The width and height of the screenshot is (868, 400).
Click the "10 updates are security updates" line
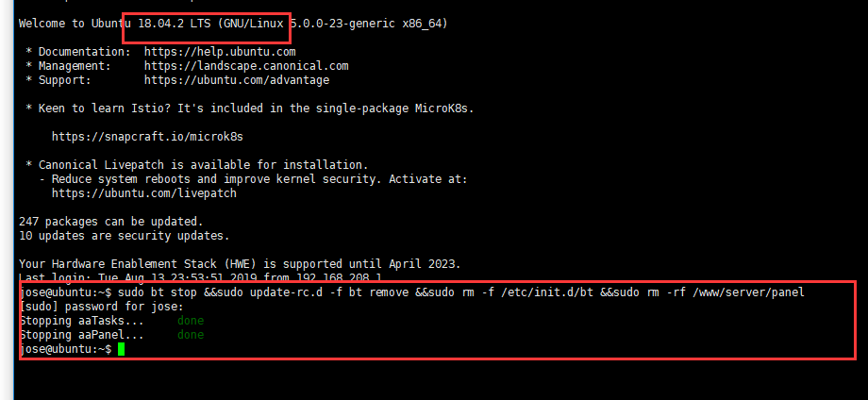click(x=124, y=236)
